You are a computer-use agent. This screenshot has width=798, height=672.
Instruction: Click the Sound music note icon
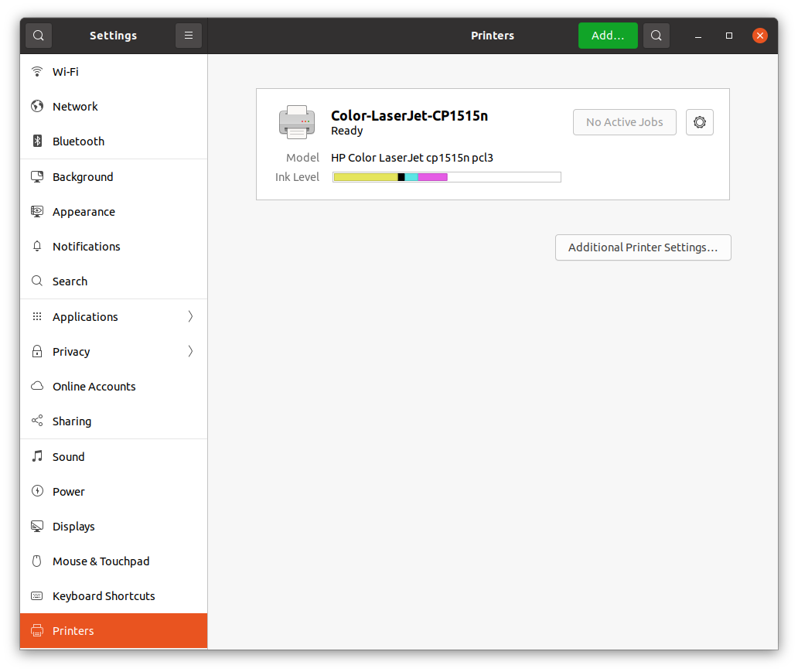point(37,457)
